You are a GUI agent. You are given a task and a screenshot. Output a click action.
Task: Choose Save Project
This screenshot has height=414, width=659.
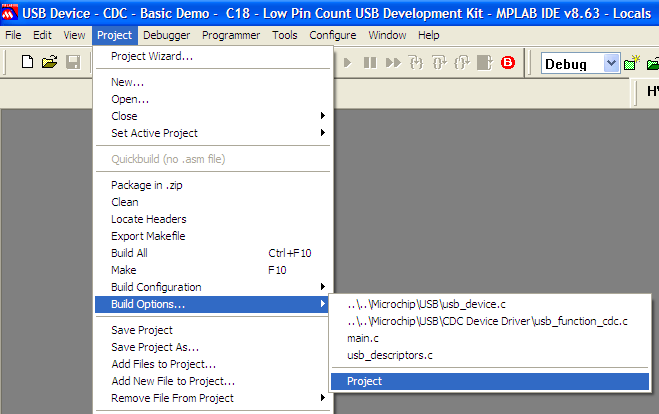(x=212, y=330)
